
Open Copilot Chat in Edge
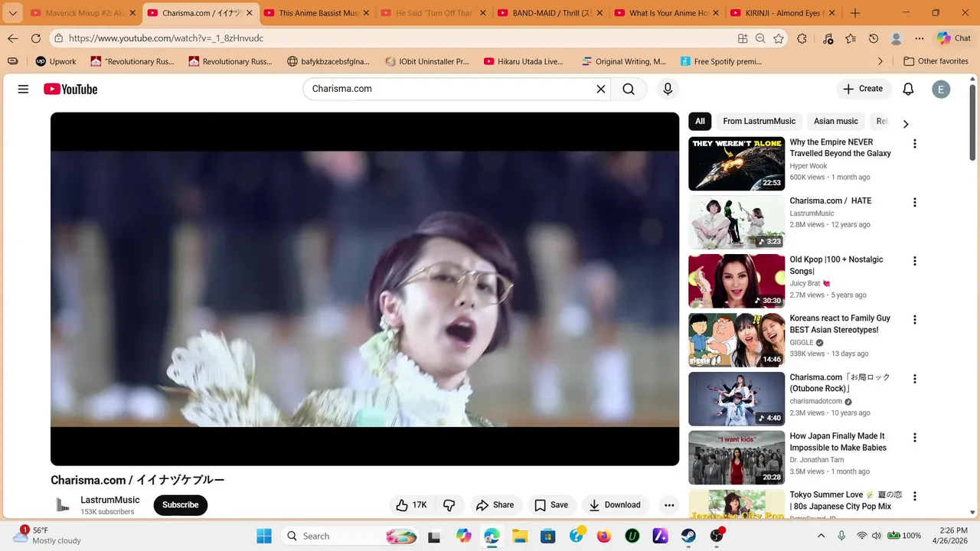click(954, 38)
